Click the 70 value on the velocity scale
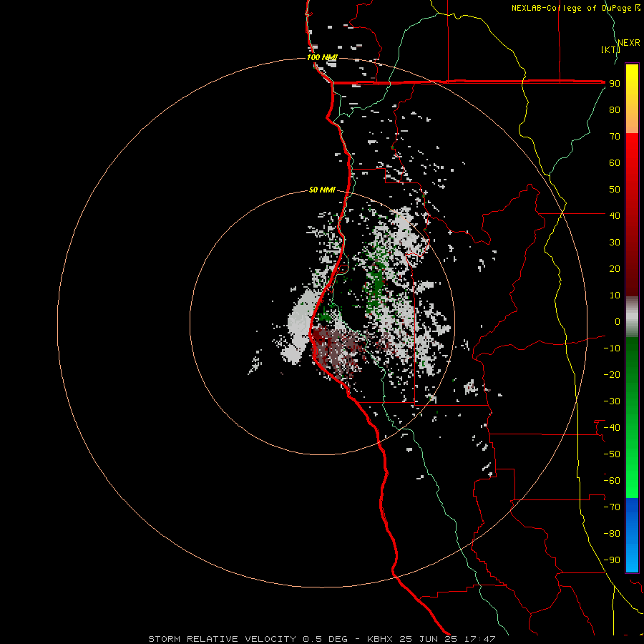Image resolution: width=644 pixels, height=644 pixels. 615,137
